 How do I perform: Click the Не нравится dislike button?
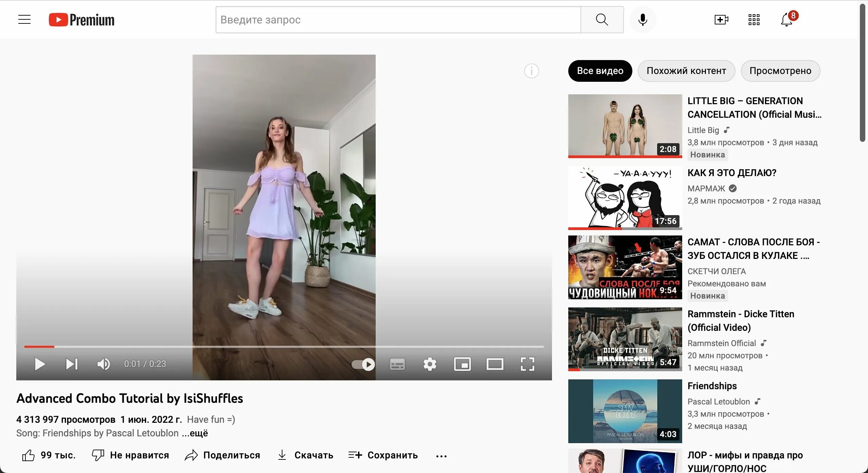(130, 455)
